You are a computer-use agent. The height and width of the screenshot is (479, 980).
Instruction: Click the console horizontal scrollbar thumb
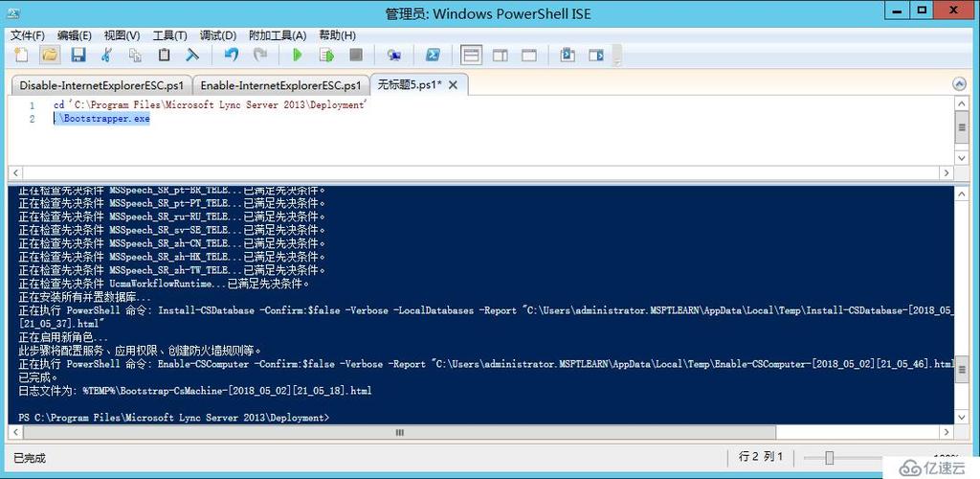[400, 432]
